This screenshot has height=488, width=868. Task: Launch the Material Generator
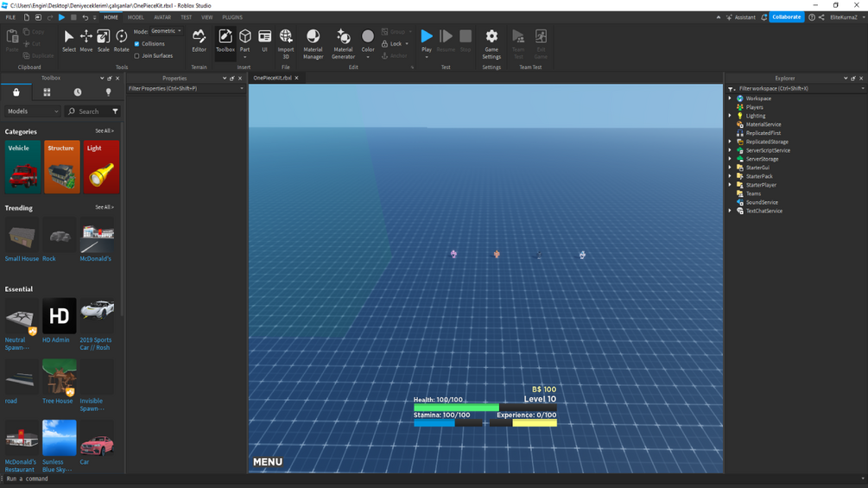(x=343, y=44)
